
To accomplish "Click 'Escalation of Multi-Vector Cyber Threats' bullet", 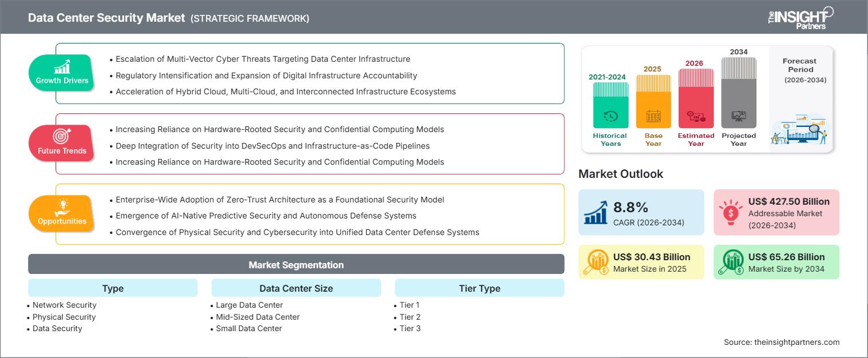I will [263, 59].
